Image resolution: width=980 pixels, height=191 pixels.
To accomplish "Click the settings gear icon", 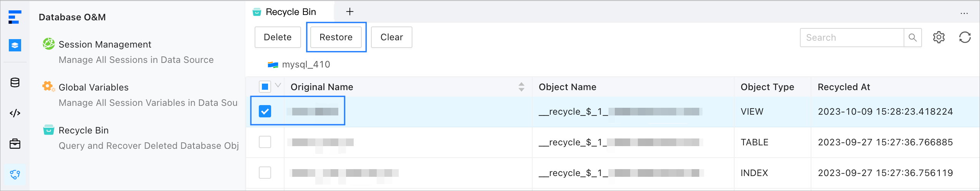I will [x=939, y=37].
